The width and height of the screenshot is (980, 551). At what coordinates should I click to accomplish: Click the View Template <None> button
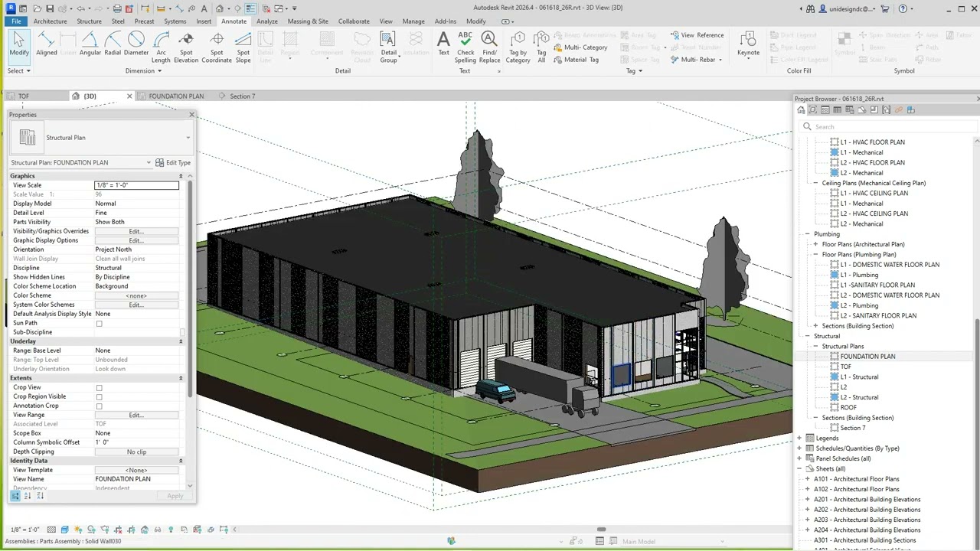pyautogui.click(x=136, y=470)
